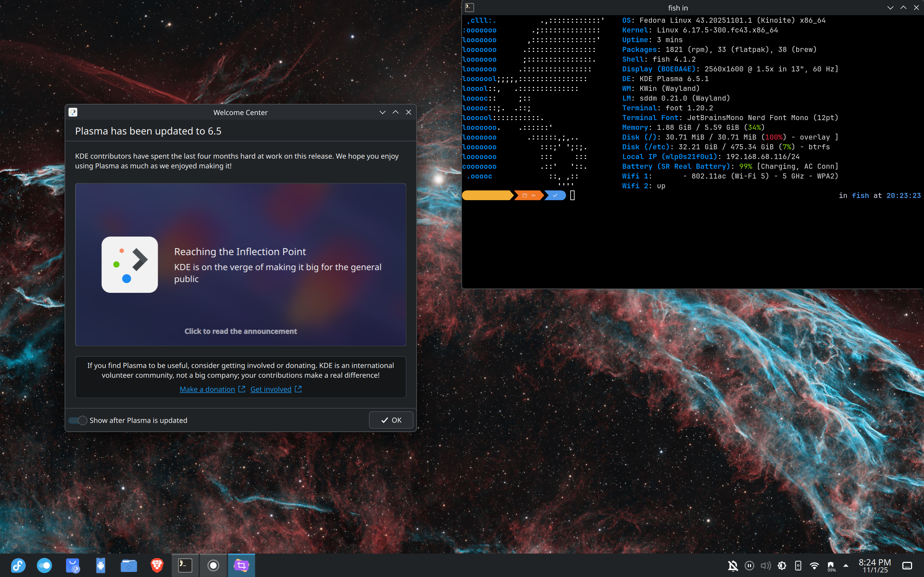Open the Fedora application launcher
This screenshot has height=577, width=924.
click(x=18, y=565)
